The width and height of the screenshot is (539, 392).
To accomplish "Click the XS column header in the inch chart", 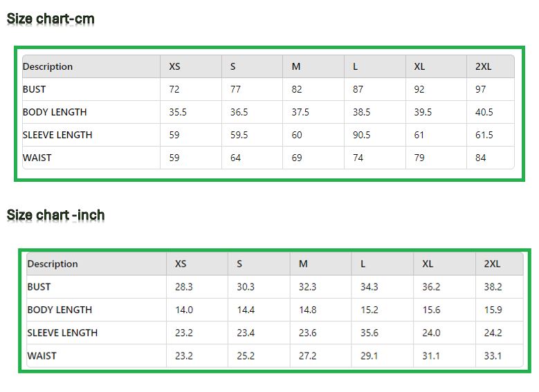I will (181, 263).
